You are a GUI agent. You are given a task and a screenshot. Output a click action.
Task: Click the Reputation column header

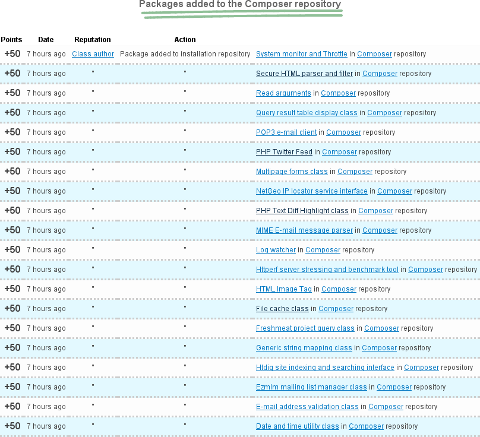tap(92, 40)
